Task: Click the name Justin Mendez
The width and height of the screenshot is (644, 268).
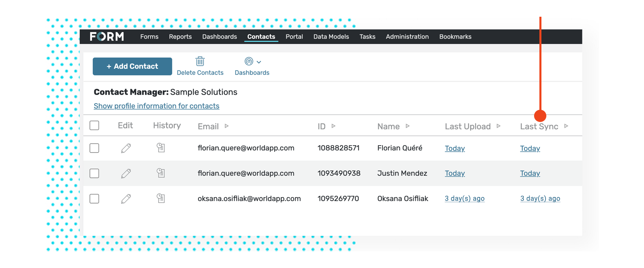Action: 402,173
